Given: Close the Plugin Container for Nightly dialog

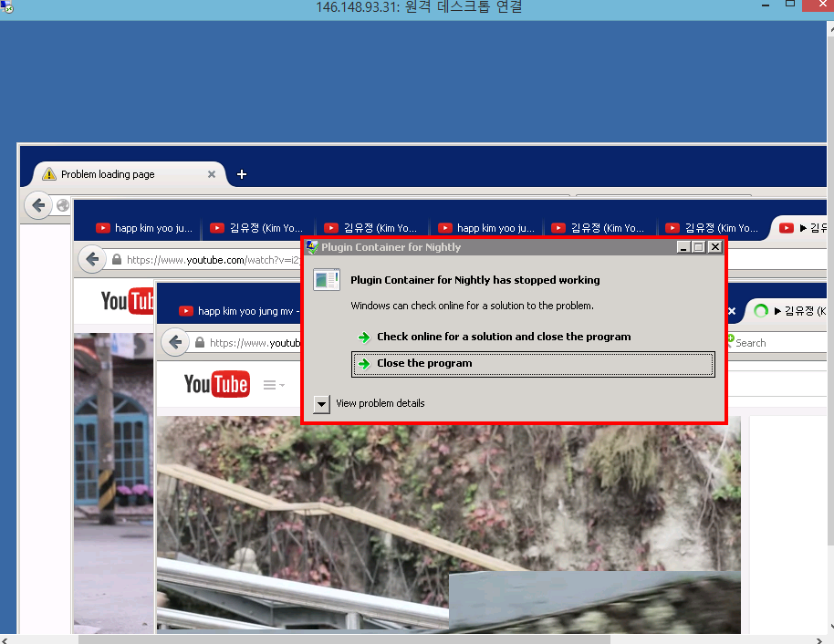Looking at the screenshot, I should 714,247.
